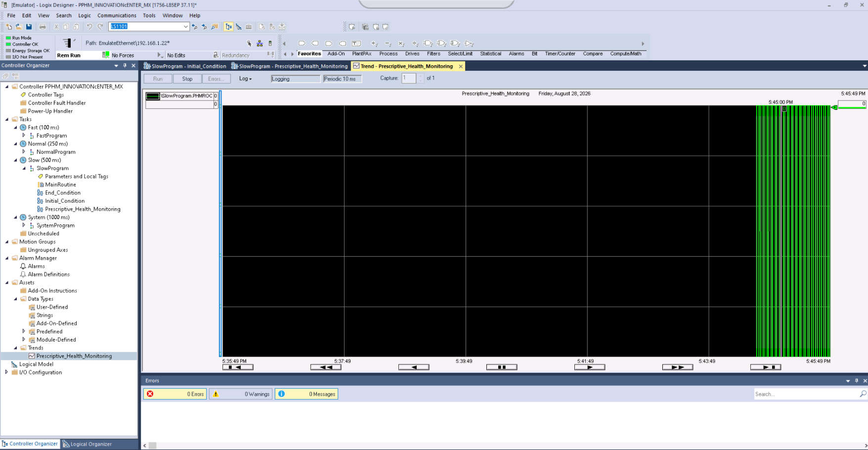Click the Errors count filter icon
Viewport: 868px width, 450px height.
tap(150, 394)
